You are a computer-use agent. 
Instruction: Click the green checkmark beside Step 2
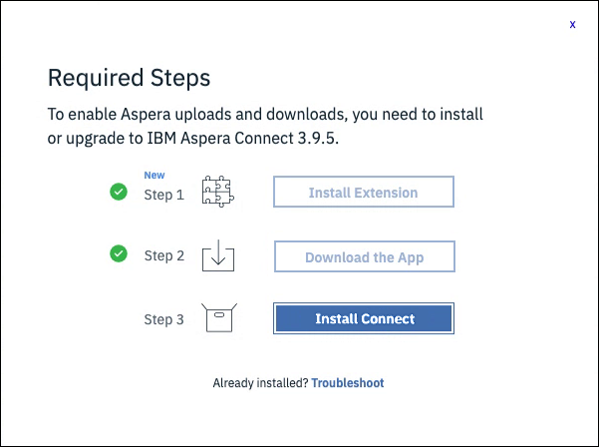tap(118, 254)
